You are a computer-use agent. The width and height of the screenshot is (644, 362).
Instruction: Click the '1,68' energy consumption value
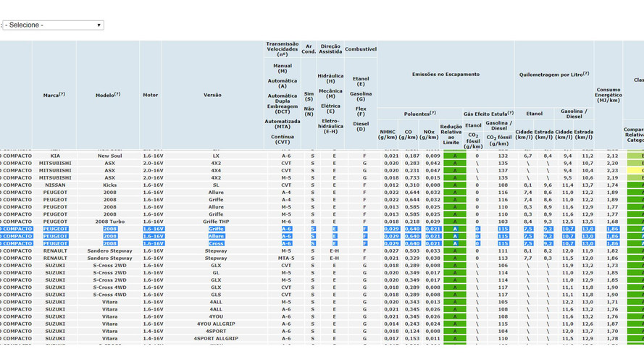(612, 222)
